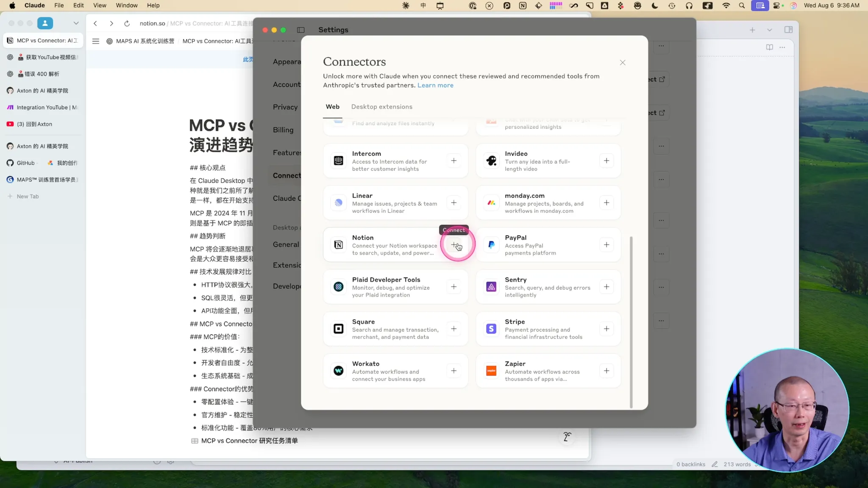Add Sentry connector via plus icon
This screenshot has height=488, width=868.
(x=606, y=287)
